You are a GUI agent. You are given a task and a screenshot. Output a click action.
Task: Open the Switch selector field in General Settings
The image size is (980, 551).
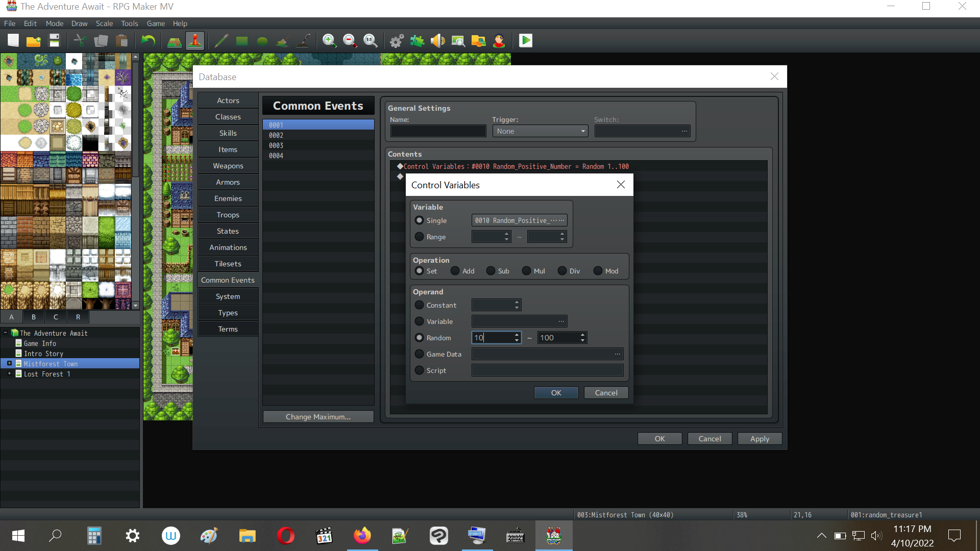[642, 131]
